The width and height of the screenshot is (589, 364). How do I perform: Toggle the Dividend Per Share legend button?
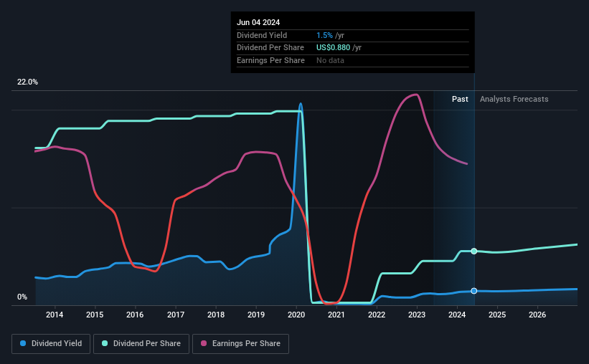point(141,344)
